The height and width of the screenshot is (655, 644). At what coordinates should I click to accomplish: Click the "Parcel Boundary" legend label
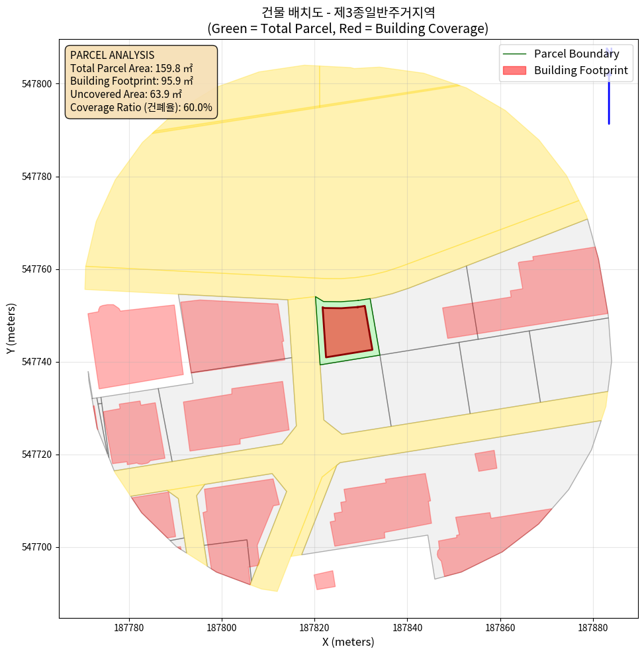(x=576, y=54)
